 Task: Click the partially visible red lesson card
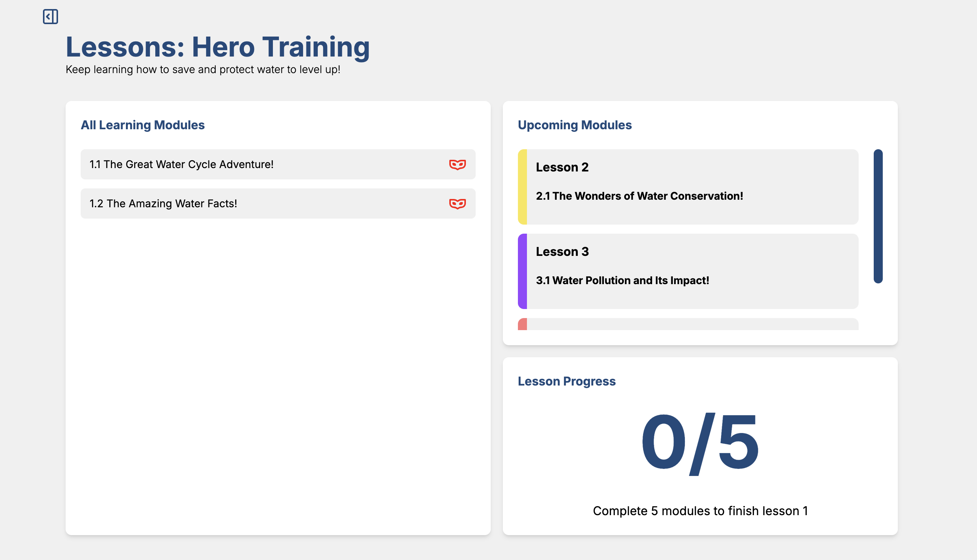tap(688, 324)
